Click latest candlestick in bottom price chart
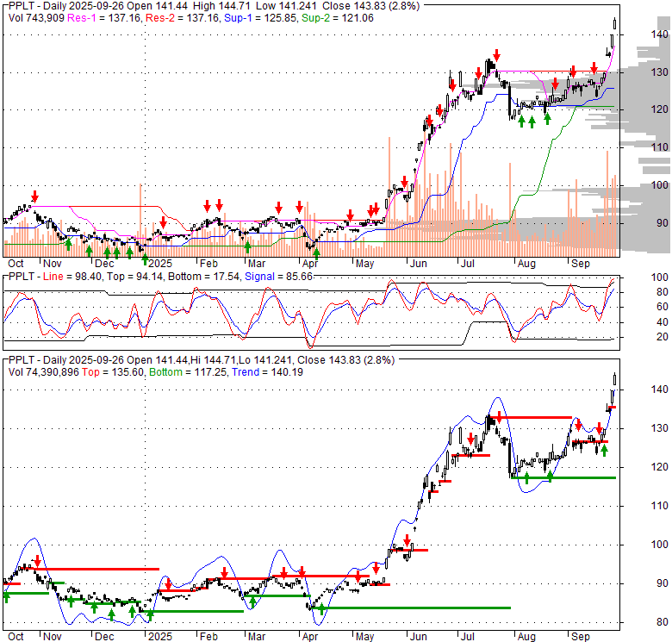The height and width of the screenshot is (642, 672). (615, 379)
